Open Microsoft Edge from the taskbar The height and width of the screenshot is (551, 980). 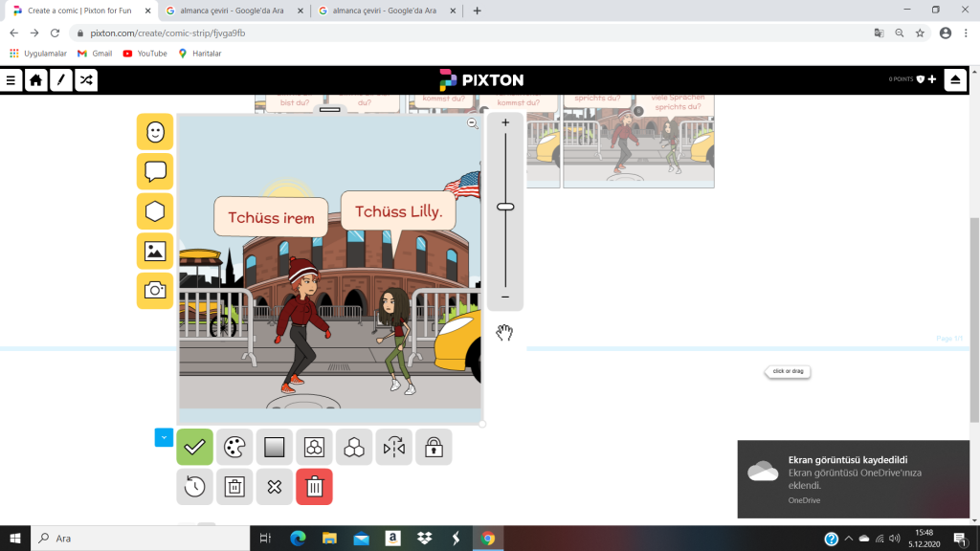click(x=298, y=539)
